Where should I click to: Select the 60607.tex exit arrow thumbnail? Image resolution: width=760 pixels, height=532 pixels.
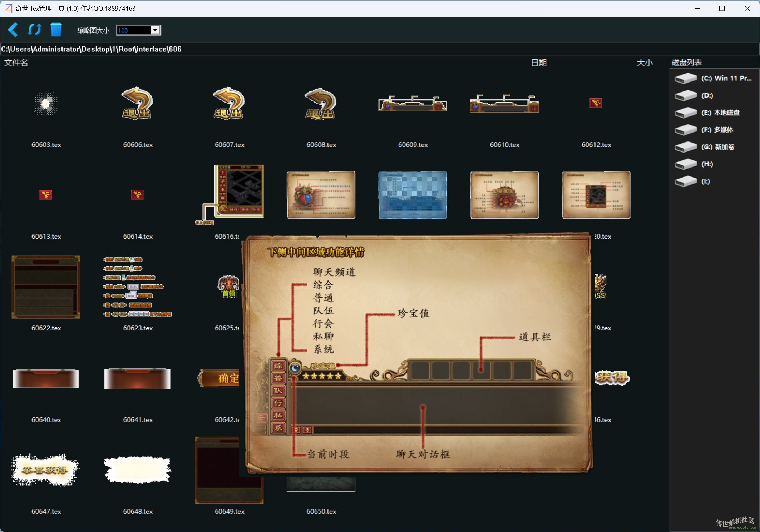pyautogui.click(x=229, y=103)
